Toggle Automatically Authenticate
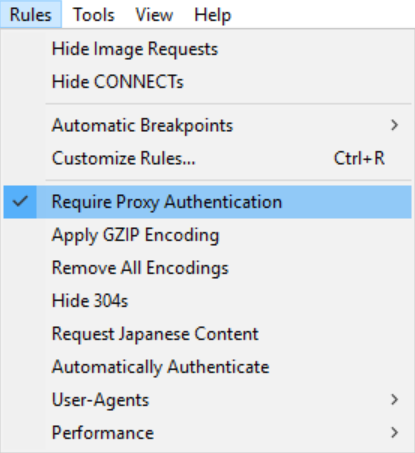The image size is (415, 453). tap(207, 367)
